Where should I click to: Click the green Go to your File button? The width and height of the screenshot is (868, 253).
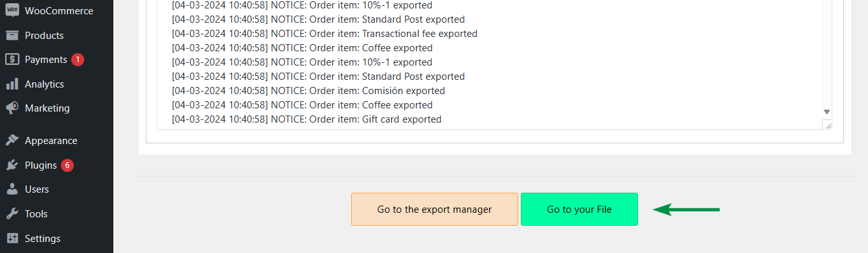tap(579, 210)
